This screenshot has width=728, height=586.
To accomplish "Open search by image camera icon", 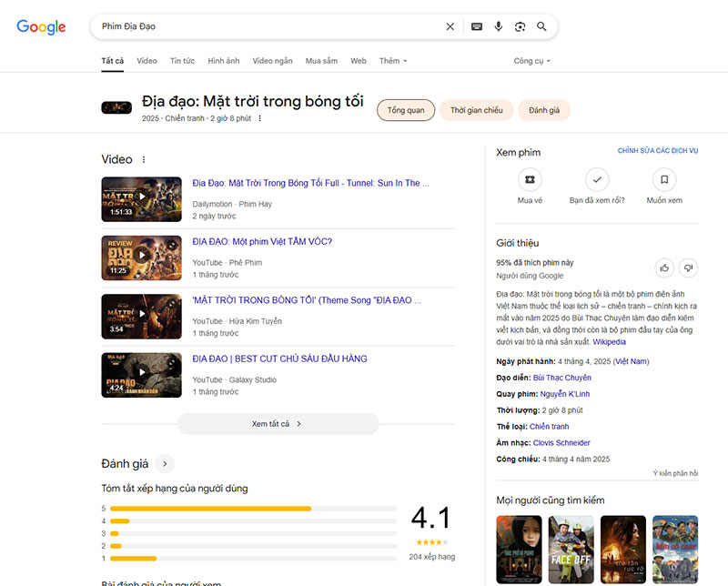I will [x=520, y=27].
